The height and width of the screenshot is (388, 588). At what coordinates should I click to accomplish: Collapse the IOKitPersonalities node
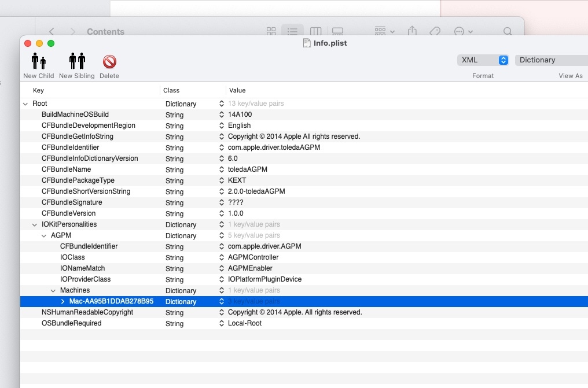[x=35, y=225]
